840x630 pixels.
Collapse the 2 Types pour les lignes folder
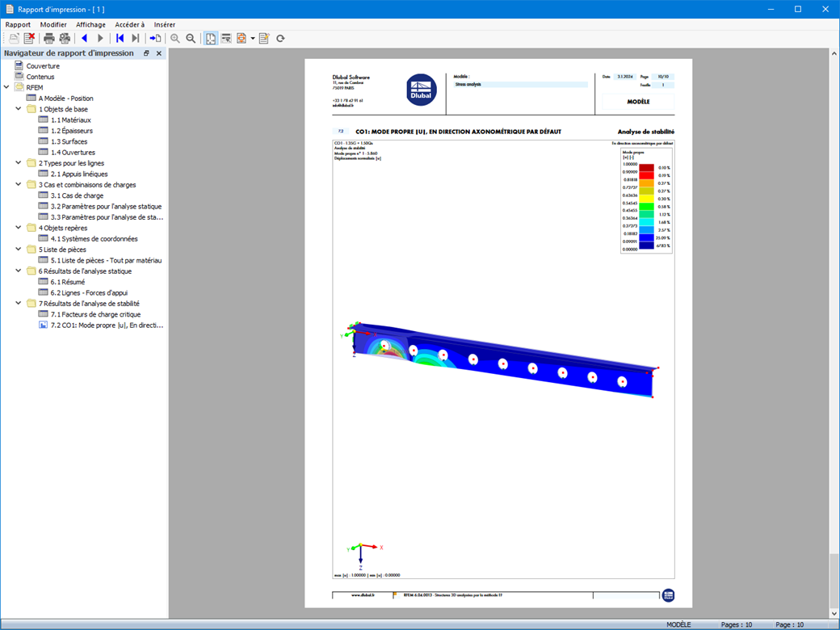coord(19,162)
